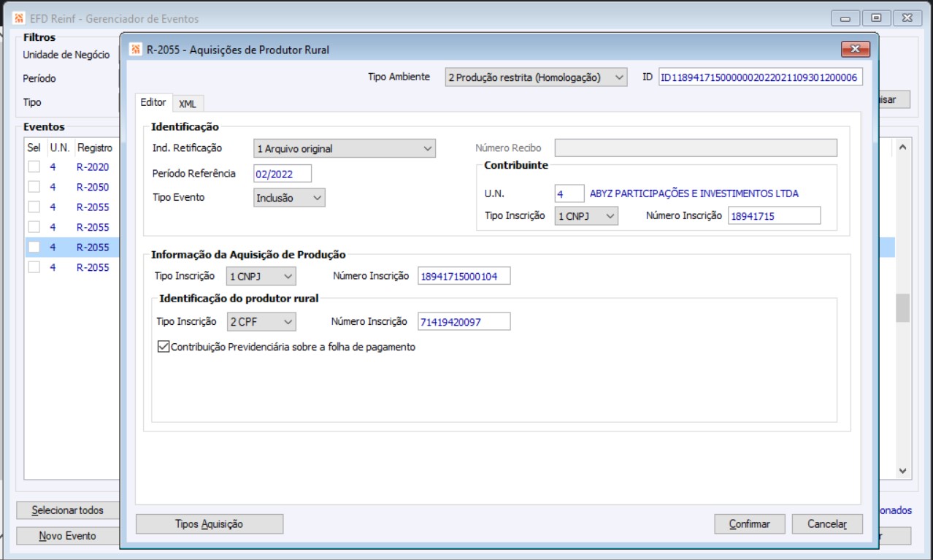Toggle Contribuição Previdenciária sobre a folha checkbox
933x560 pixels.
[164, 347]
